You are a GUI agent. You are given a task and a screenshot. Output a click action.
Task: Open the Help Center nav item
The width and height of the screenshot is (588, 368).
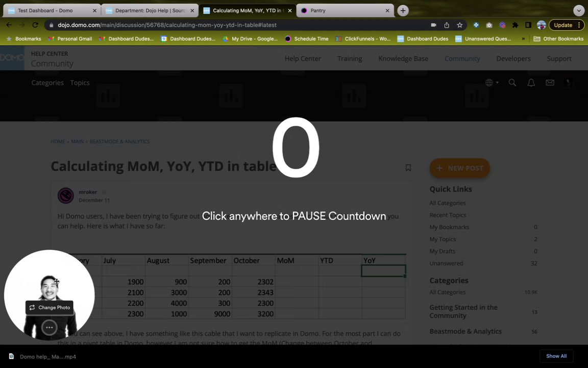[x=303, y=59]
